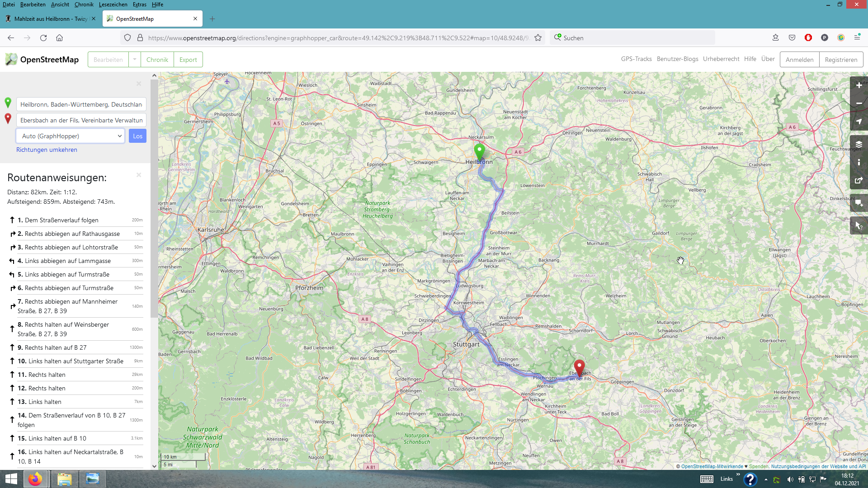Screen dimensions: 868x488
Task: Zoom out of the map
Action: point(859,103)
